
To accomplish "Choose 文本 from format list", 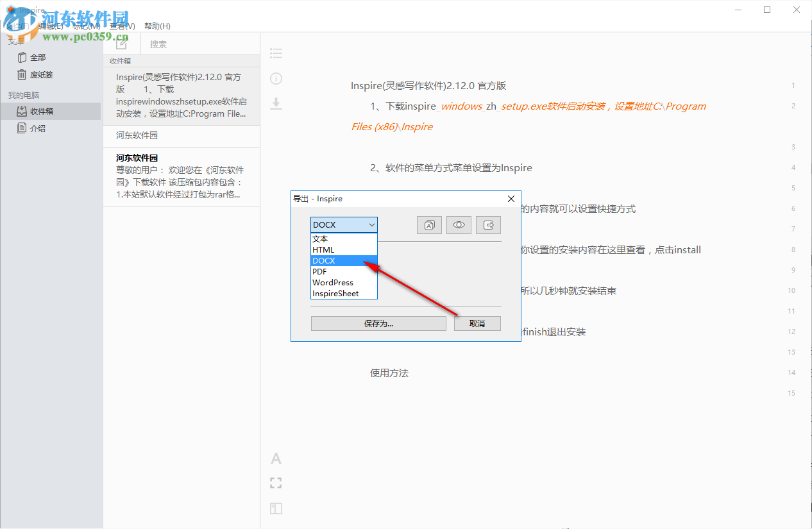I will click(344, 239).
